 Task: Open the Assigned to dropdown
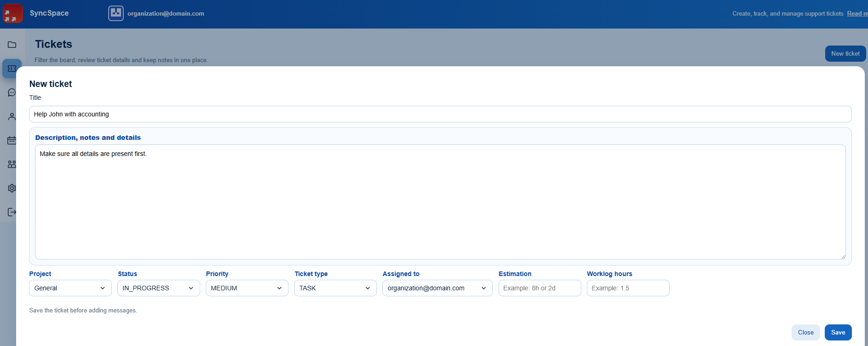coord(438,288)
